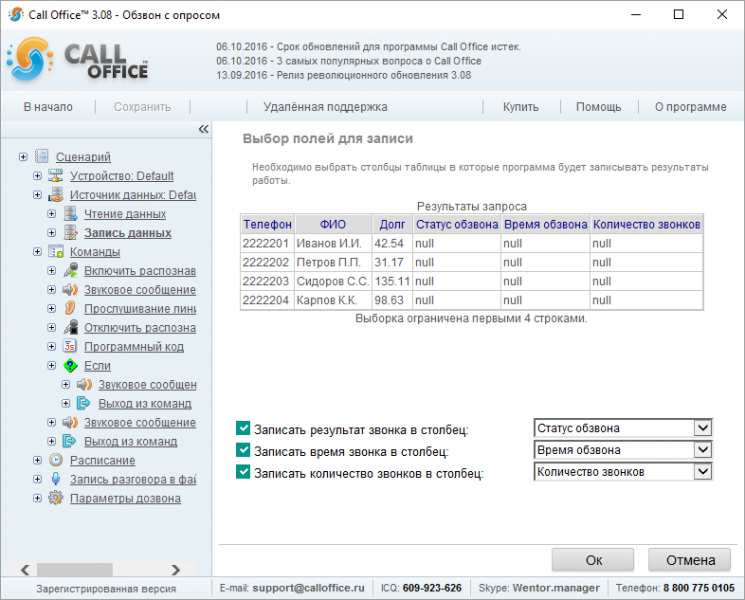Screen dimensions: 745x600
Task: Open the Чтение данных tree link
Action: 125,214
